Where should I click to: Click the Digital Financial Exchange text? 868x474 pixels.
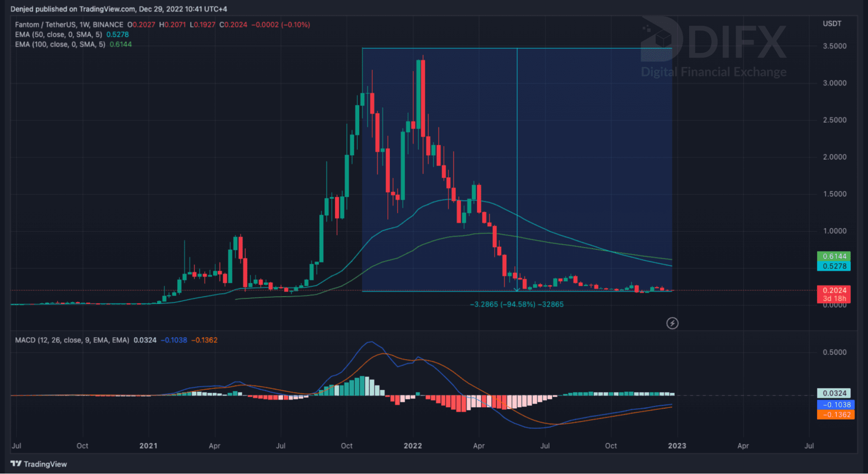(713, 72)
